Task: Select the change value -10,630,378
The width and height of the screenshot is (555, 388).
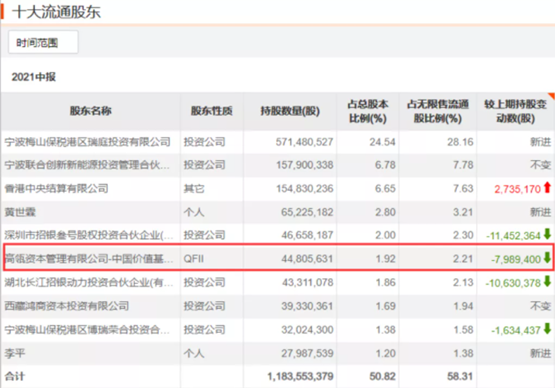Action: (x=513, y=283)
